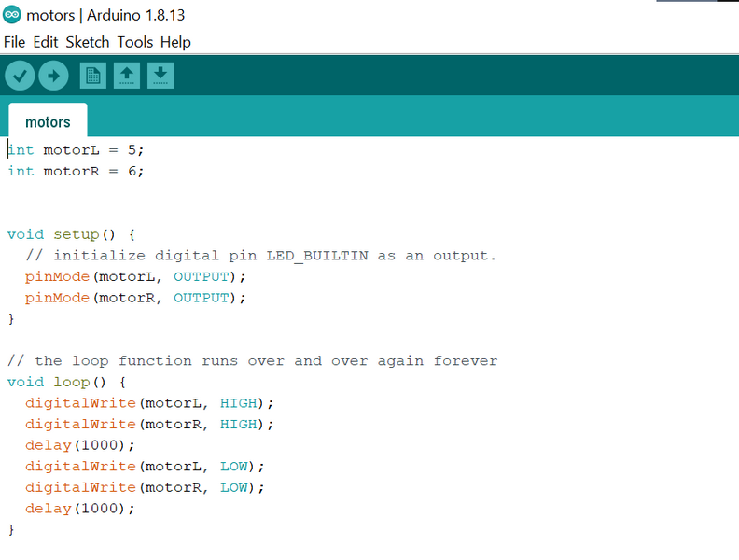This screenshot has width=739, height=560.
Task: Show the Help menu
Action: (x=175, y=42)
